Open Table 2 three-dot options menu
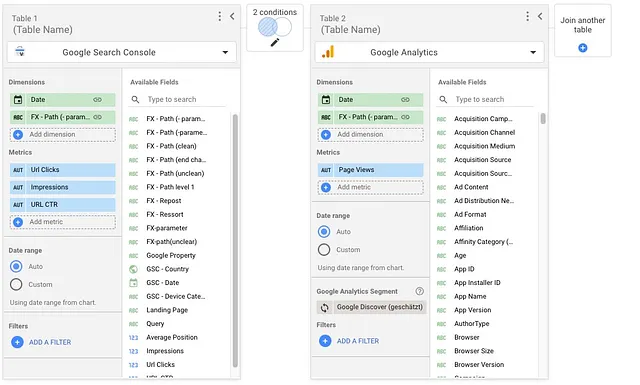 [x=527, y=16]
